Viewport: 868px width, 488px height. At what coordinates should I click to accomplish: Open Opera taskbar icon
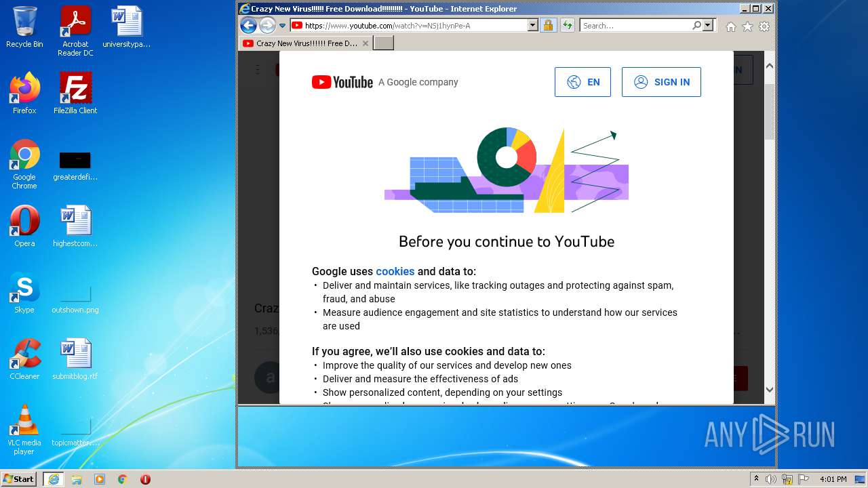(145, 479)
